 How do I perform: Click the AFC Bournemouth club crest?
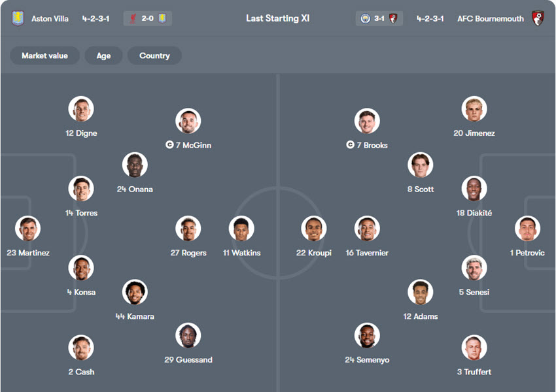[538, 18]
